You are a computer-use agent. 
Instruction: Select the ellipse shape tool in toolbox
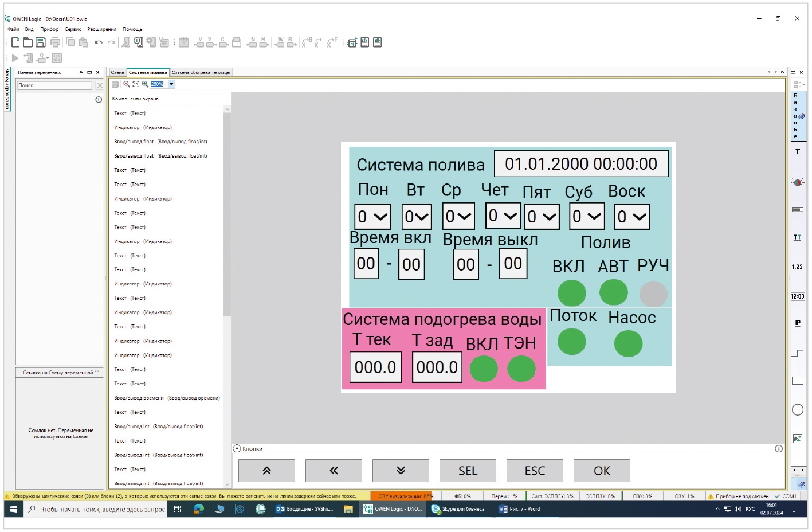pyautogui.click(x=798, y=409)
